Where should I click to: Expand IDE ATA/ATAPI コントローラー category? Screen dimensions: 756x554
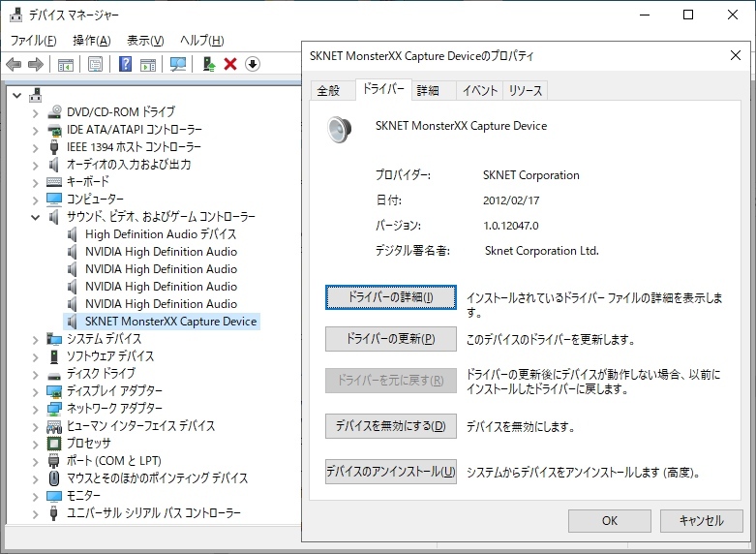[35, 131]
